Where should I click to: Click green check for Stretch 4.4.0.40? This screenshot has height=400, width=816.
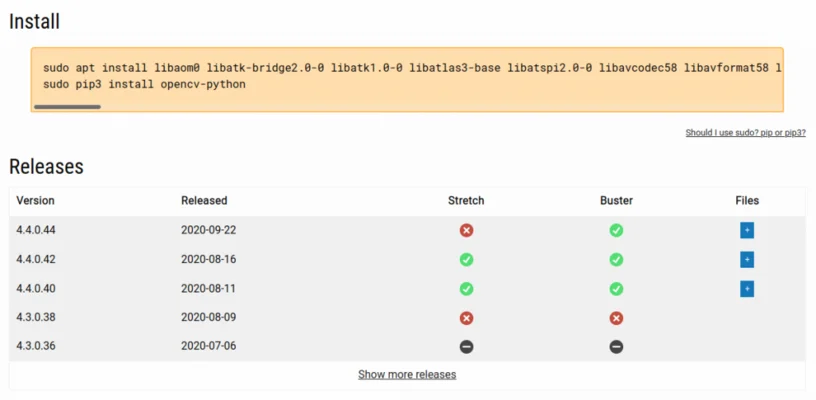click(x=466, y=289)
